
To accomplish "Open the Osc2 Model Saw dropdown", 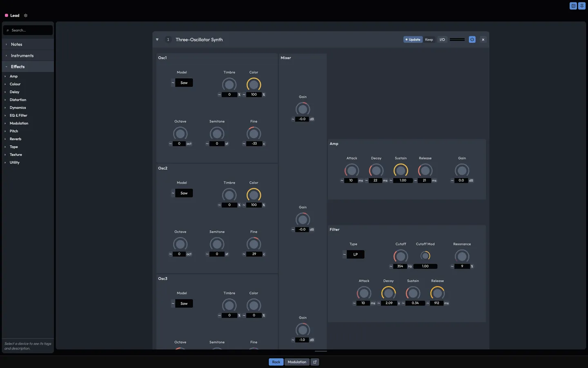I will click(184, 193).
